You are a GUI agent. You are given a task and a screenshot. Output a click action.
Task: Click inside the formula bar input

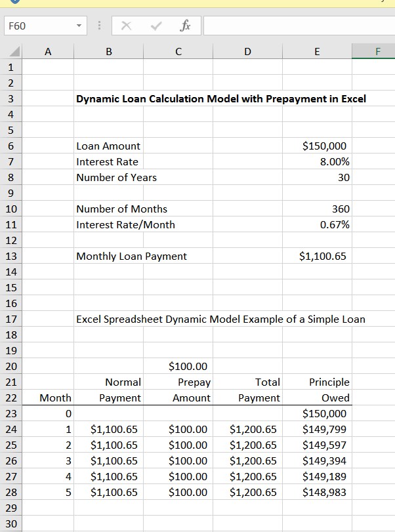pos(299,26)
